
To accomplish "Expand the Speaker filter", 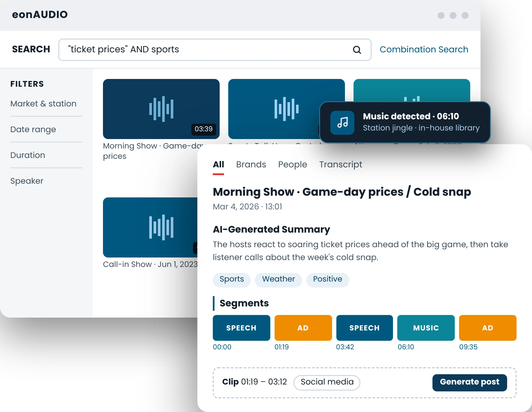I will (x=27, y=181).
